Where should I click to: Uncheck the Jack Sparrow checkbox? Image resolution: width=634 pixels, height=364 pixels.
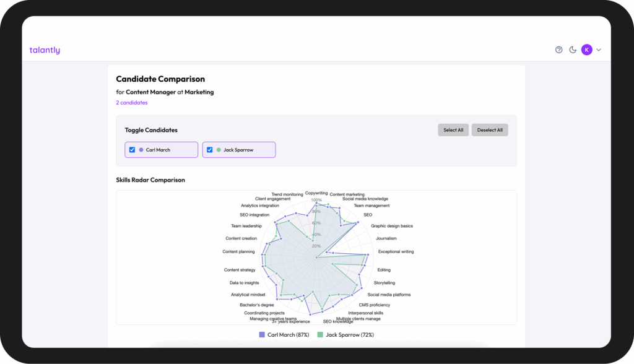coord(209,150)
